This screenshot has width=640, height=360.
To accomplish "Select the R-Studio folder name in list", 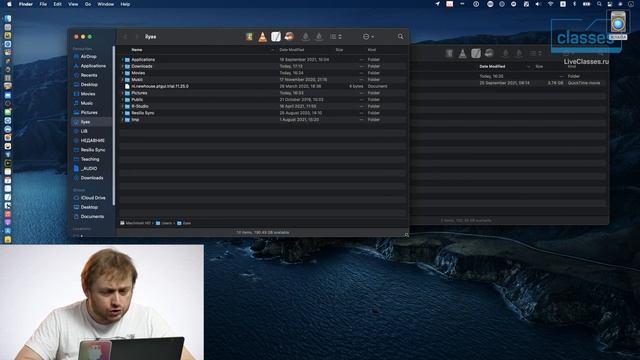I will 140,106.
